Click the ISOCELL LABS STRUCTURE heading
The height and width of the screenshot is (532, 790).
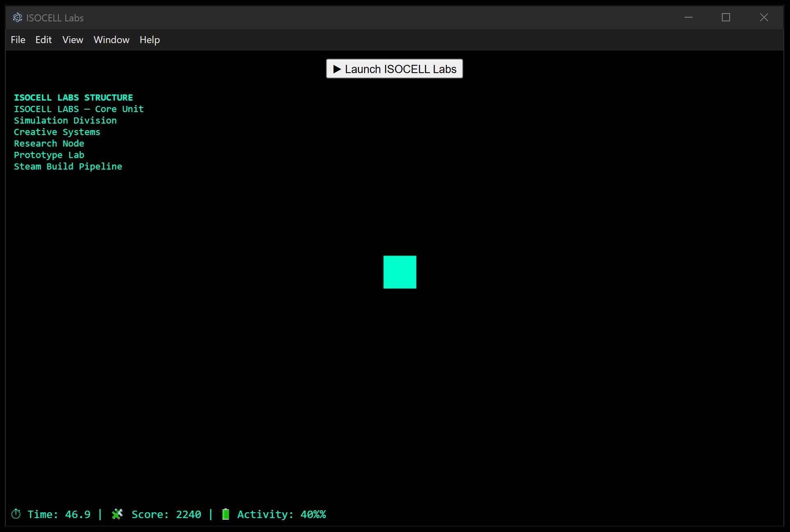coord(73,98)
